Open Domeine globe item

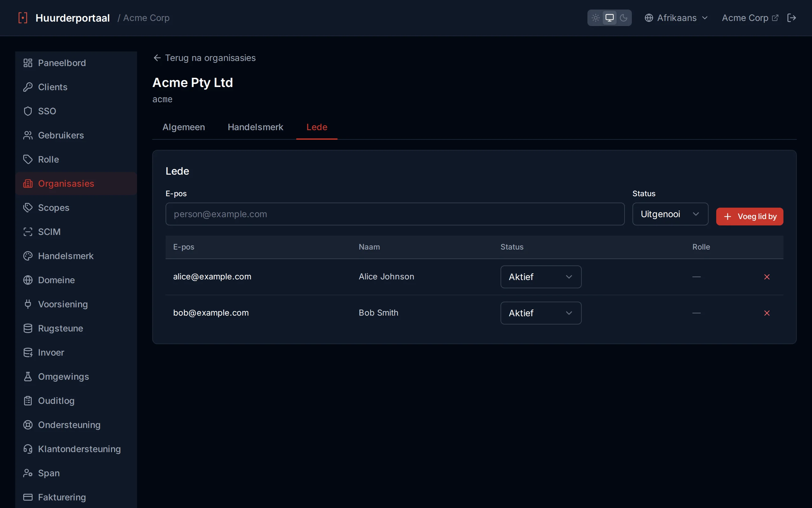[76, 280]
